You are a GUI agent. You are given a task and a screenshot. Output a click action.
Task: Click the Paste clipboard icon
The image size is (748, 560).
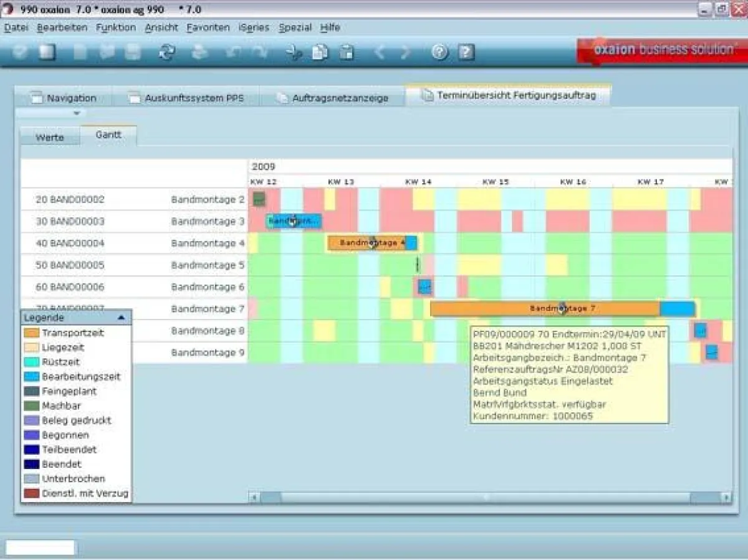coord(347,53)
